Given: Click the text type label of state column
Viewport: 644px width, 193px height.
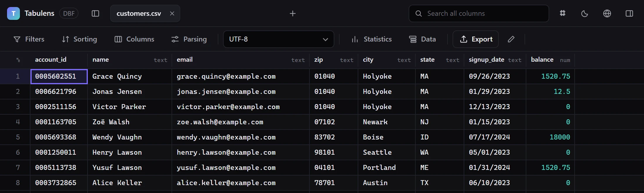Looking at the screenshot, I should click(x=453, y=60).
